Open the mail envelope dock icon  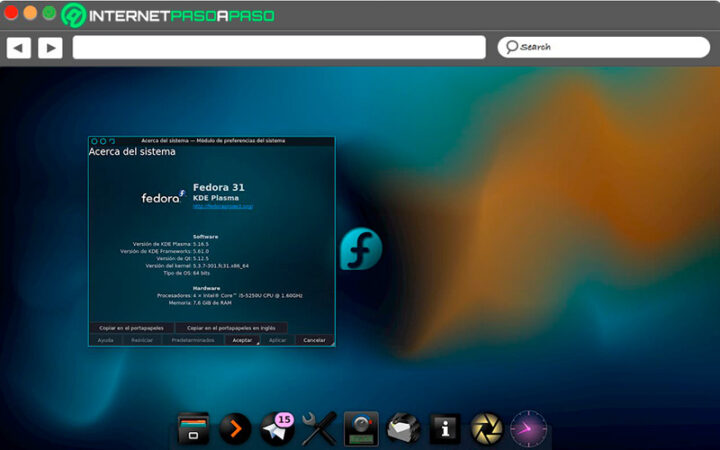[x=403, y=429]
